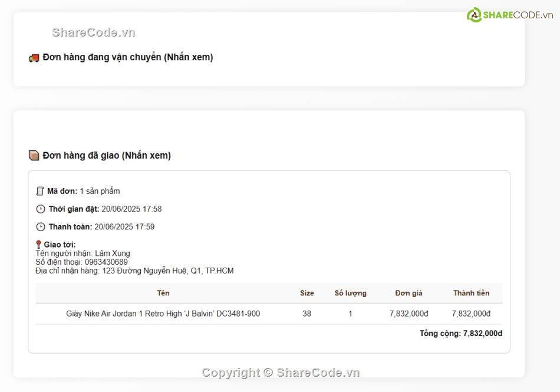The image size is (560, 392).
Task: Click 'Tổng cộng: 7,832,000đ' total
Action: coord(461,334)
